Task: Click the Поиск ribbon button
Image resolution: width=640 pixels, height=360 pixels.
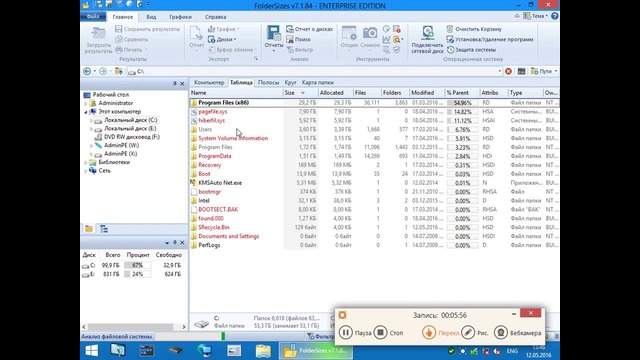Action: (x=298, y=39)
